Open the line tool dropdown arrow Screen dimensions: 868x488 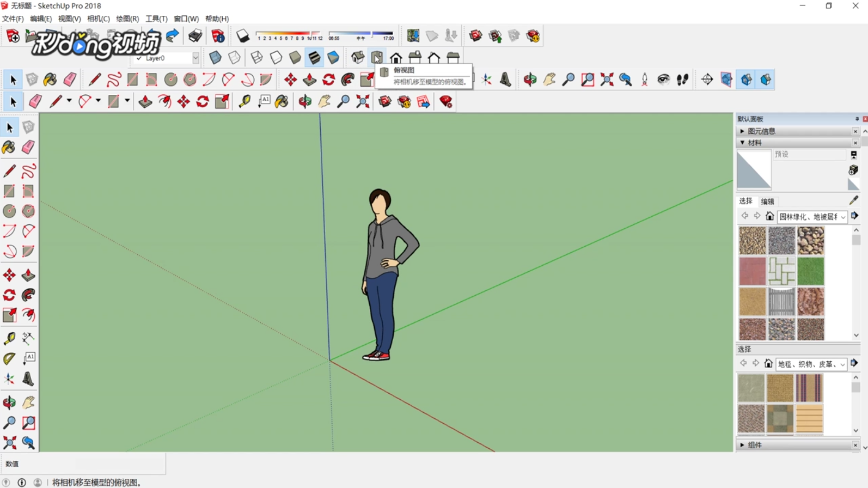[x=69, y=101]
